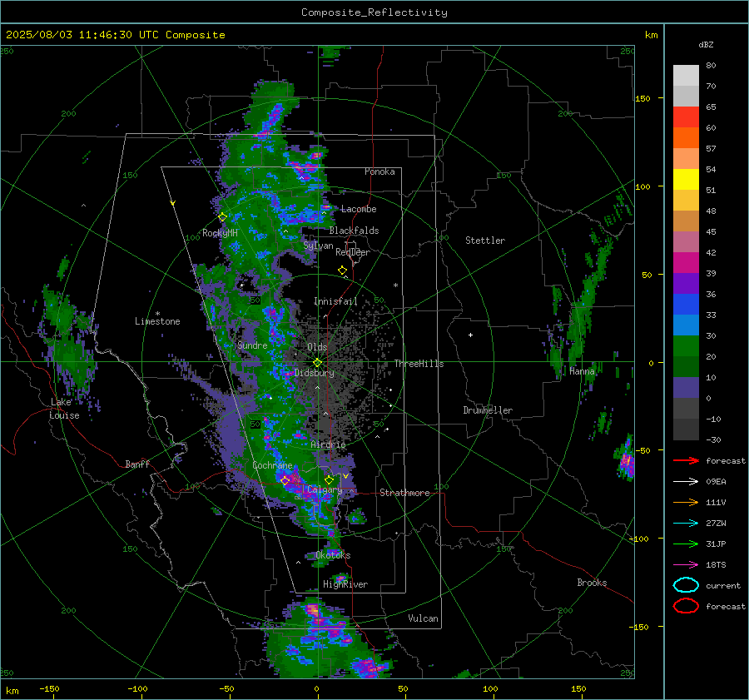Select the yellow diamond marker below RedDeer
The height and width of the screenshot is (700, 749).
tap(342, 271)
